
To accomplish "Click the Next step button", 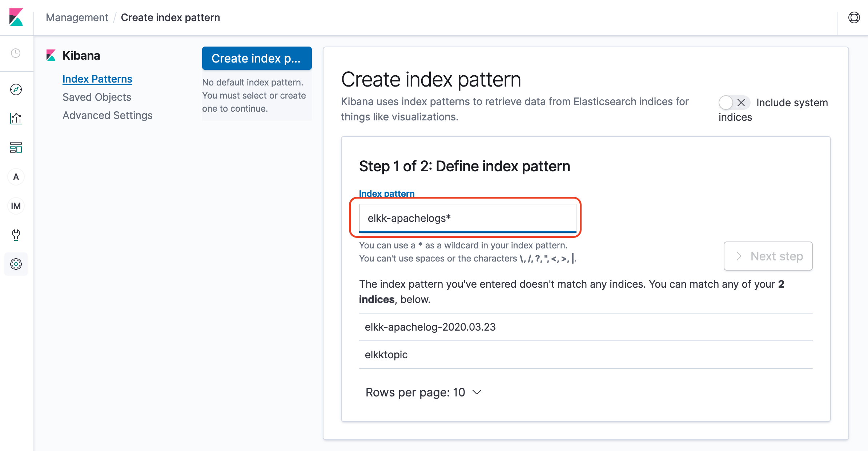I will 768,256.
